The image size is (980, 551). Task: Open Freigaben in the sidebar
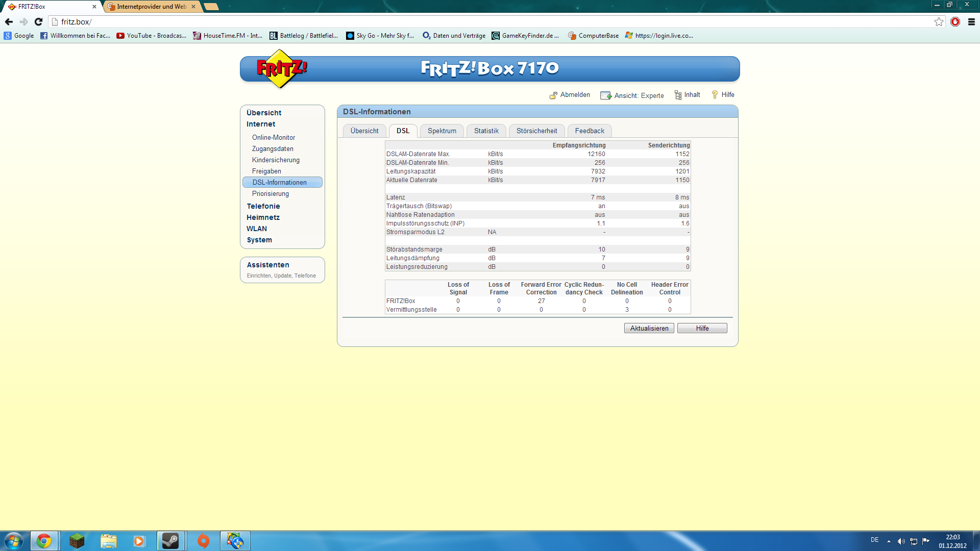266,171
